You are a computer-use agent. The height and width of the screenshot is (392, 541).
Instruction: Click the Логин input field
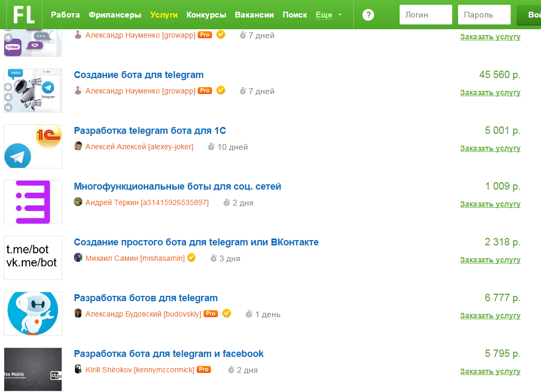pyautogui.click(x=426, y=15)
